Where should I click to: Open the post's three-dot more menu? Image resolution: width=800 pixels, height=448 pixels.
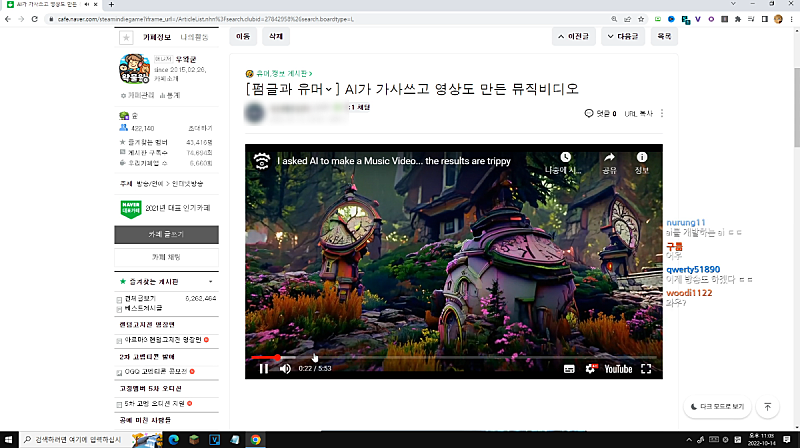click(x=661, y=114)
